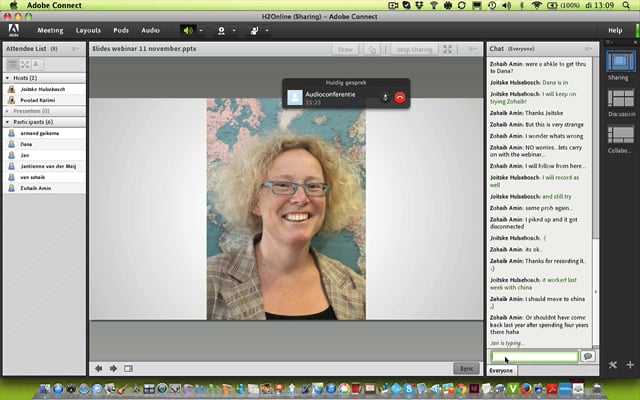Toggle the slide sidebar icon

pyautogui.click(x=129, y=369)
